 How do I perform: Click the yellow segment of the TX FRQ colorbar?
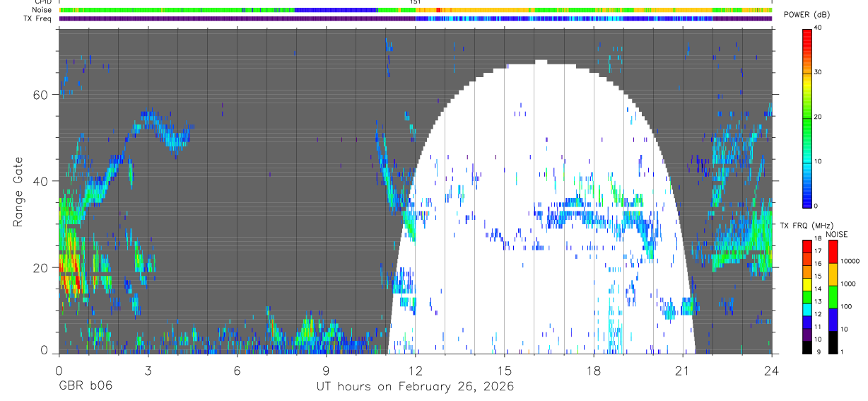807,284
